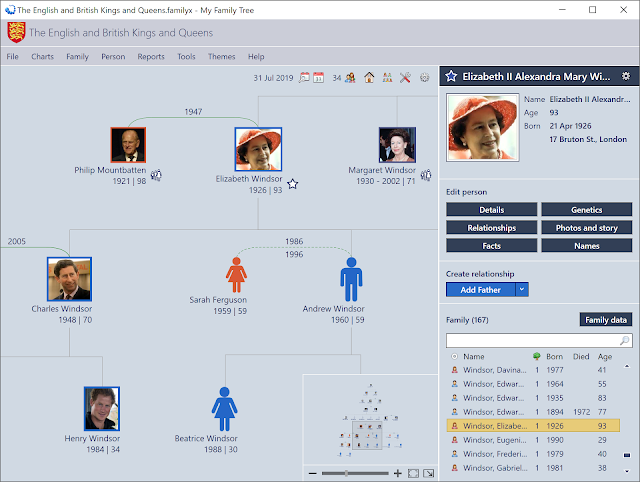The width and height of the screenshot is (640, 482).
Task: Open person panel settings gear
Action: coord(626,76)
